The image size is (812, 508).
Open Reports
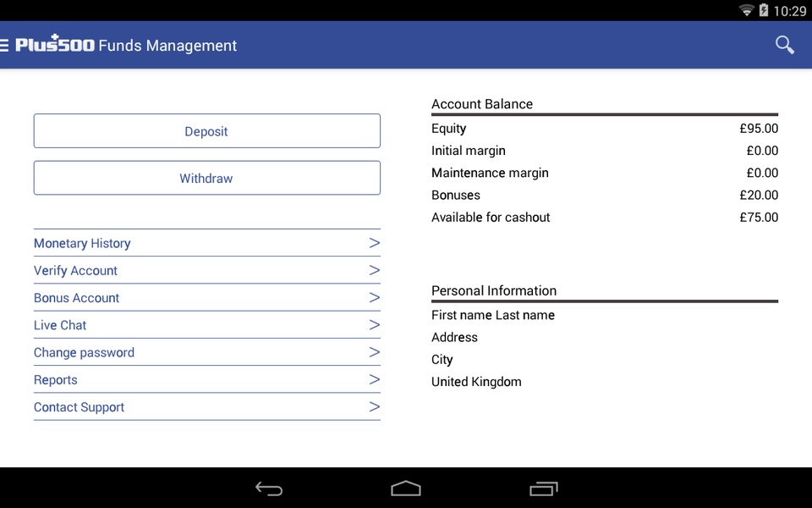[207, 380]
